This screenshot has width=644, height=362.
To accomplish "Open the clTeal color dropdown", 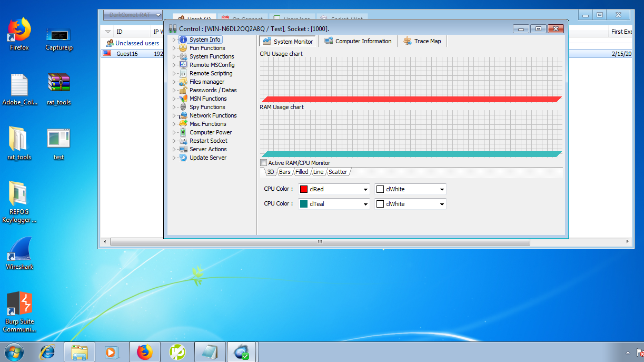I will pos(365,204).
